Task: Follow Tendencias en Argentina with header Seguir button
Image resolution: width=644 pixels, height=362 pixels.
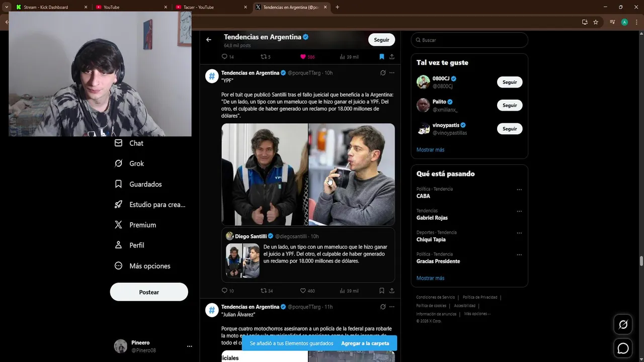Action: (381, 40)
